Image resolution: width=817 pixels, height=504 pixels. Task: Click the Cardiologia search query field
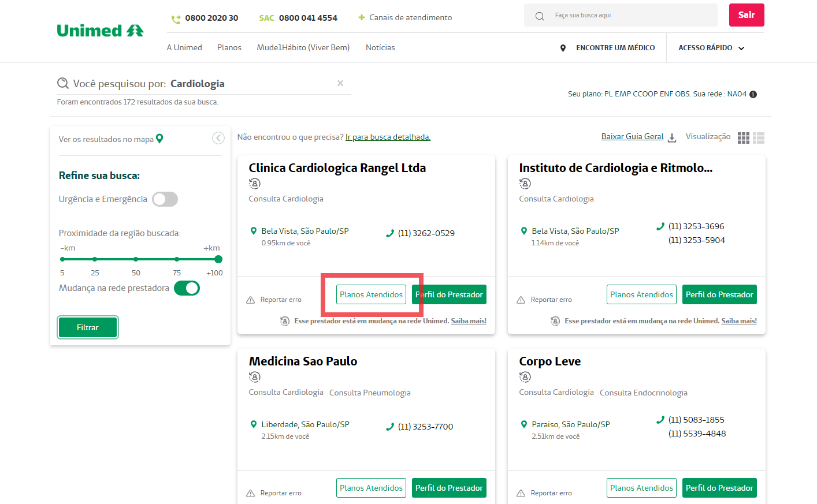pos(204,84)
